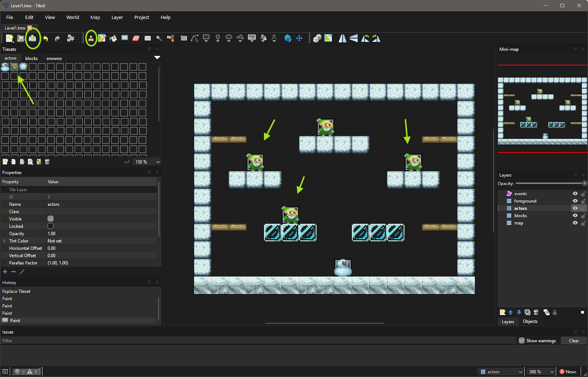This screenshot has height=377, width=588.
Task: Select the Magic Wand tool
Action: pos(159,38)
